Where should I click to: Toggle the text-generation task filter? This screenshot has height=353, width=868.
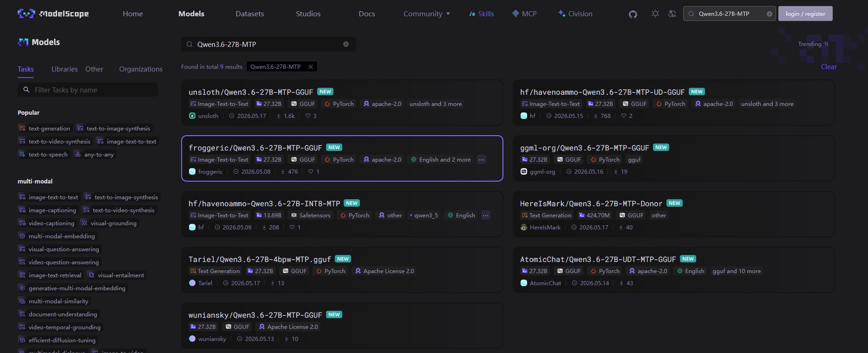tap(45, 129)
